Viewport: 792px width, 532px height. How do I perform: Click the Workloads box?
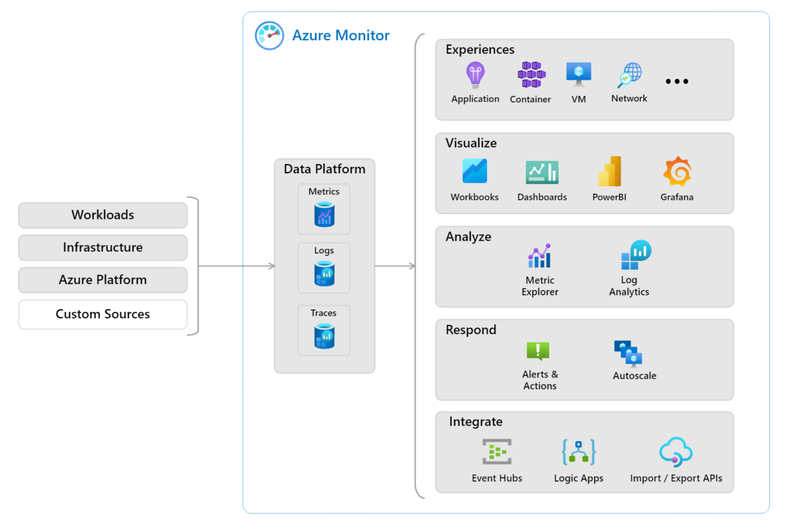(103, 215)
